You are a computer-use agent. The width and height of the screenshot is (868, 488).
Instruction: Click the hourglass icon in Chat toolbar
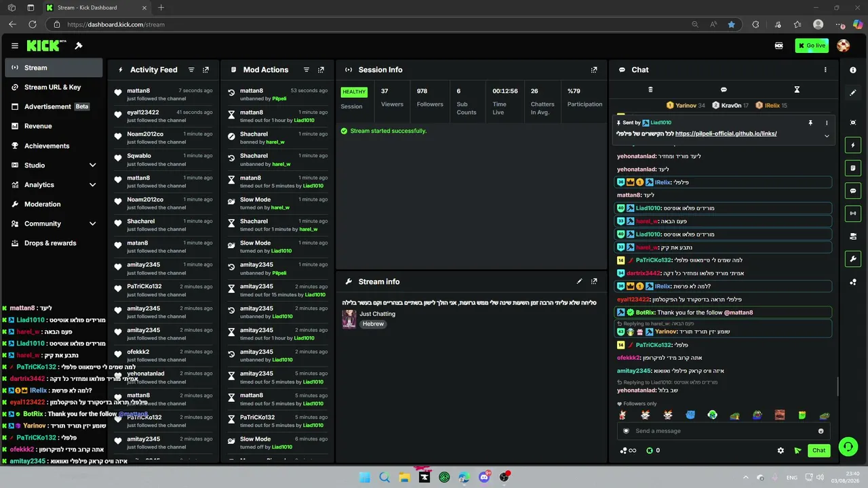[797, 89]
